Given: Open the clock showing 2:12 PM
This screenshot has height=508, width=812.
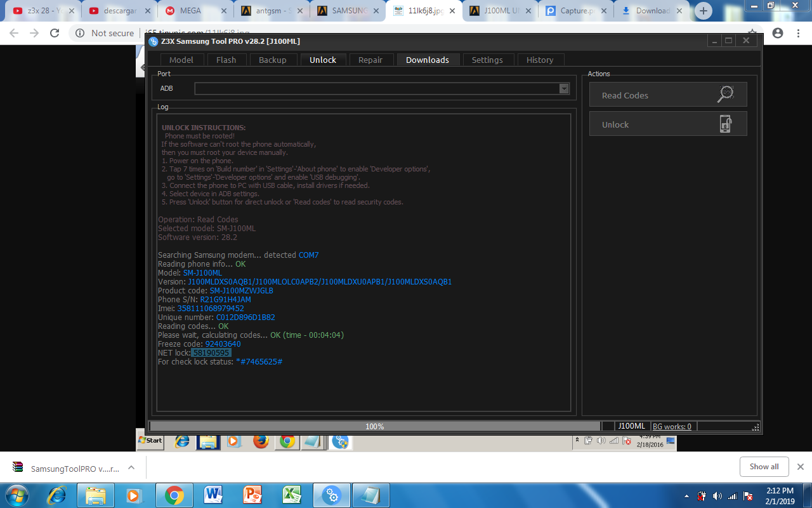Looking at the screenshot, I should [780, 495].
